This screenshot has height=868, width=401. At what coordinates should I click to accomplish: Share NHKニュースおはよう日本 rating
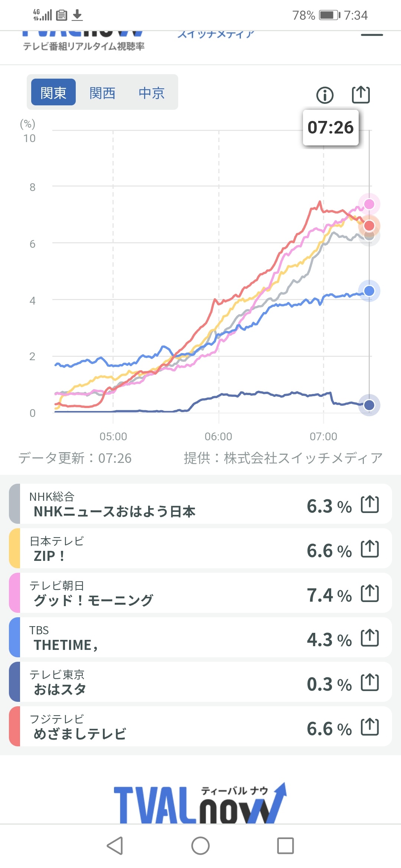click(370, 504)
